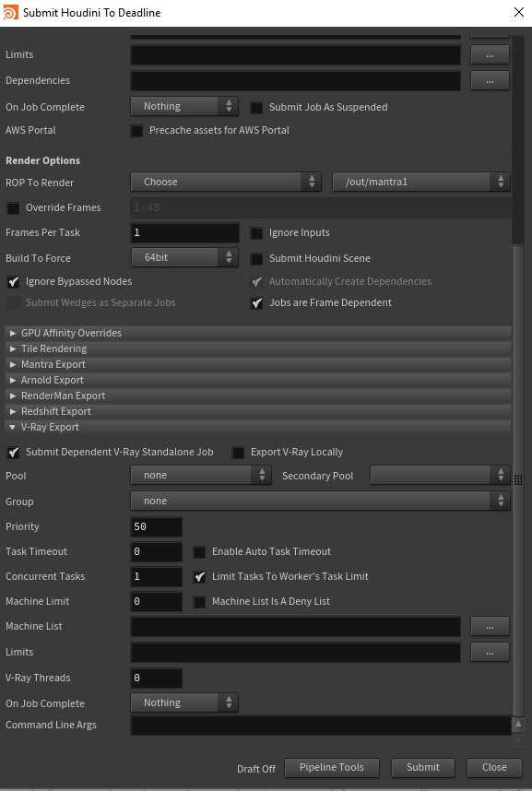Uncheck Ignore Bypassed Nodes
This screenshot has width=532, height=791.
pyautogui.click(x=13, y=282)
